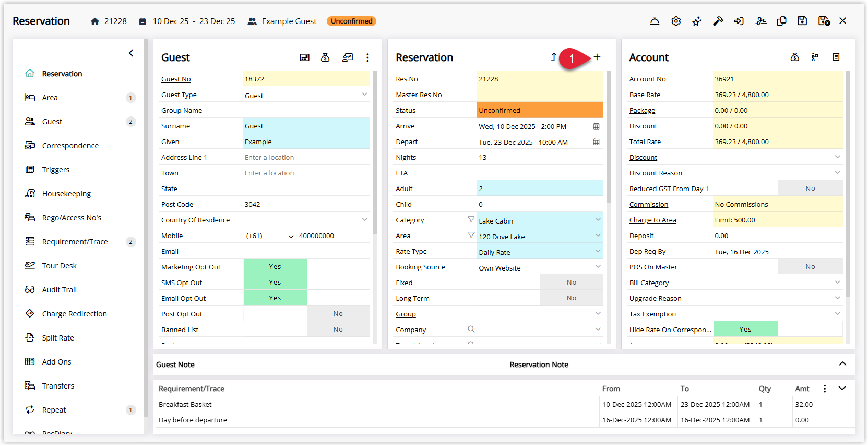Click the flag person icon in Account panel
The width and height of the screenshot is (868, 446).
click(815, 57)
